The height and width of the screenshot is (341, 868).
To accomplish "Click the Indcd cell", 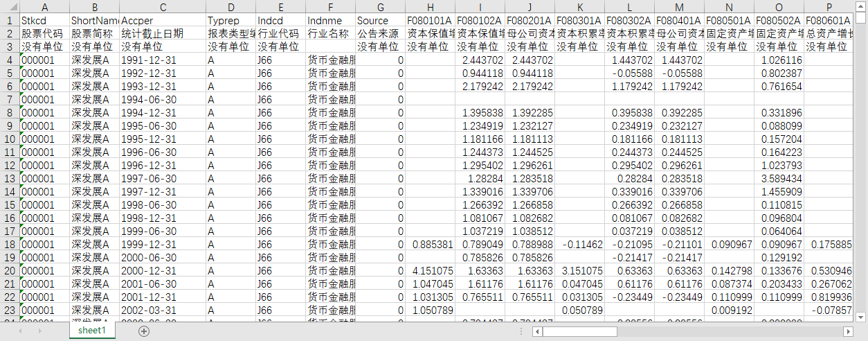I will click(x=280, y=21).
